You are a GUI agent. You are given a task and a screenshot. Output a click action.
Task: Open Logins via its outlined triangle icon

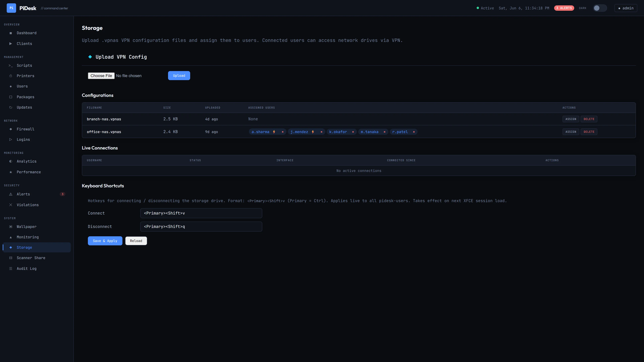coord(11,140)
